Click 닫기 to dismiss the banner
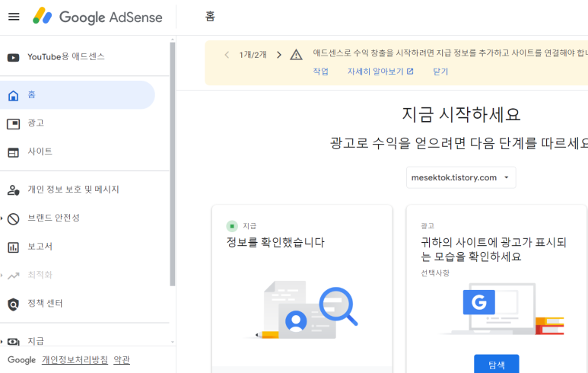This screenshot has width=588, height=373. (440, 72)
